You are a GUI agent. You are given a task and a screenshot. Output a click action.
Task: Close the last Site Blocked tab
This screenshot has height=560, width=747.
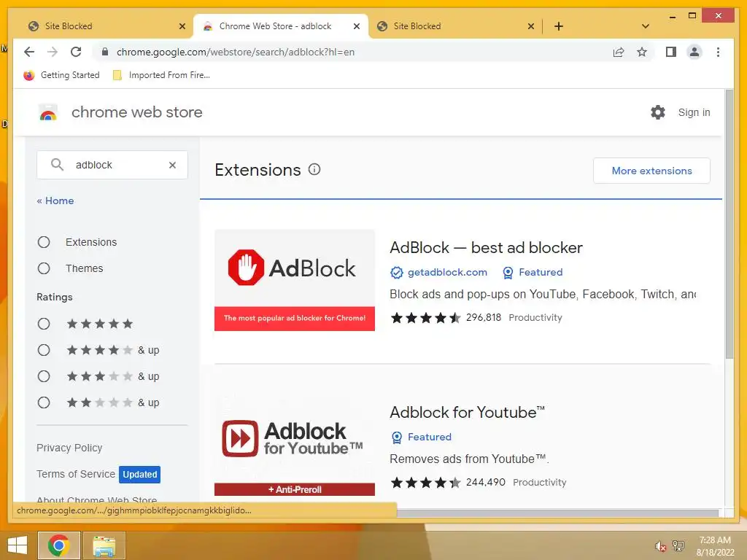pyautogui.click(x=531, y=26)
